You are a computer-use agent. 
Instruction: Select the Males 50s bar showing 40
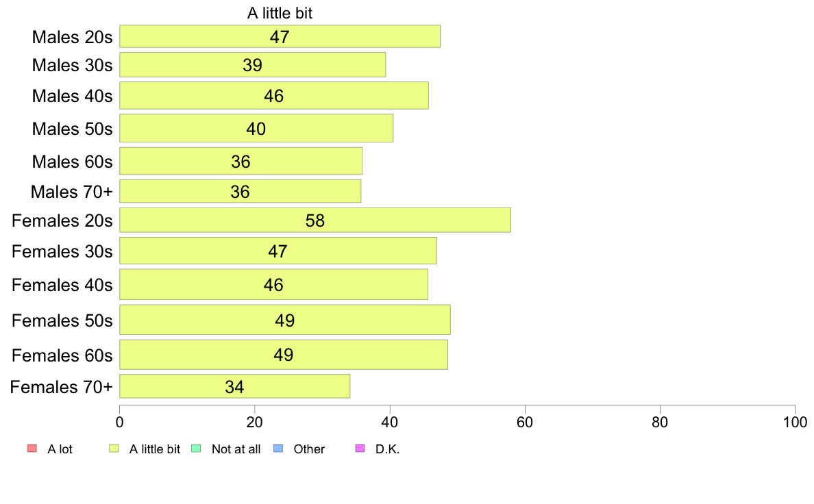(x=256, y=128)
